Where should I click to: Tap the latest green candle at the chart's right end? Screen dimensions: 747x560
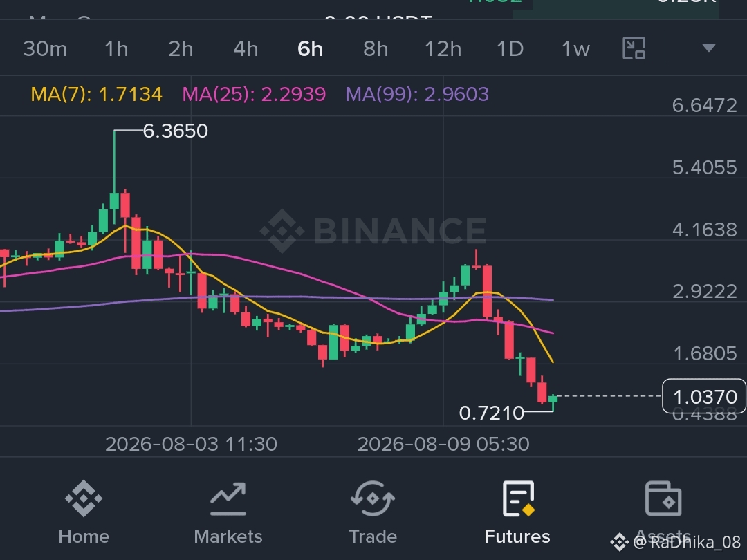point(553,399)
